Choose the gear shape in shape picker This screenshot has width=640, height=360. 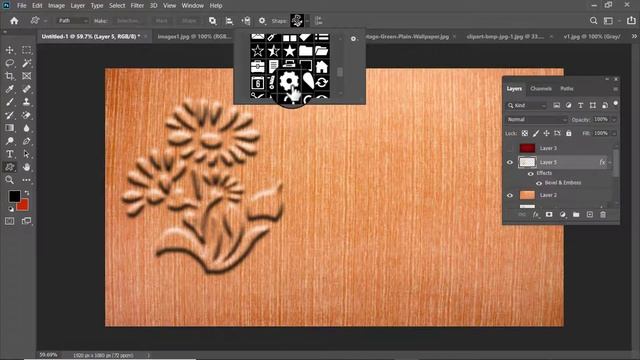click(289, 82)
